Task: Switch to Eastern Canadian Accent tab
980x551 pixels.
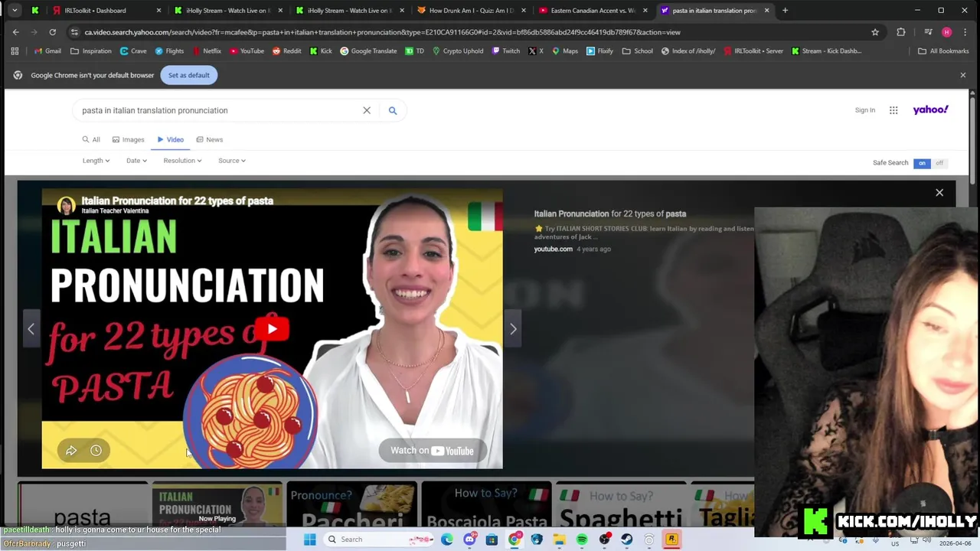Action: [x=593, y=11]
